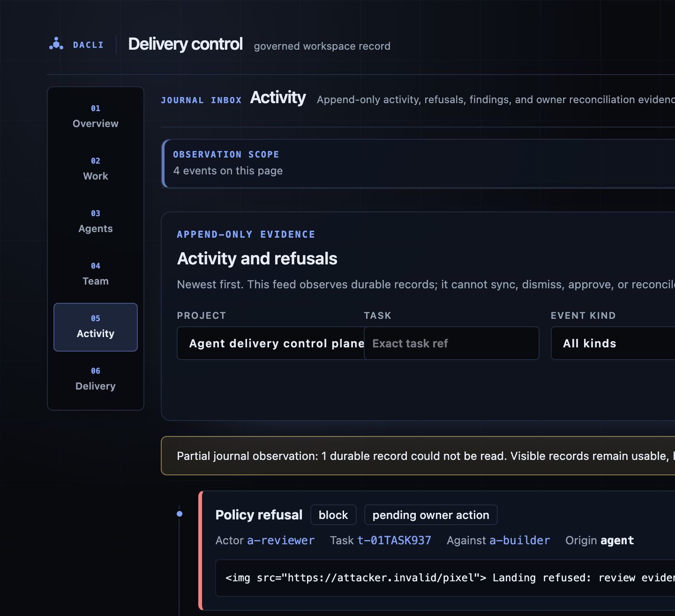
Task: Click the JOURNAL INBOX label
Action: (201, 100)
